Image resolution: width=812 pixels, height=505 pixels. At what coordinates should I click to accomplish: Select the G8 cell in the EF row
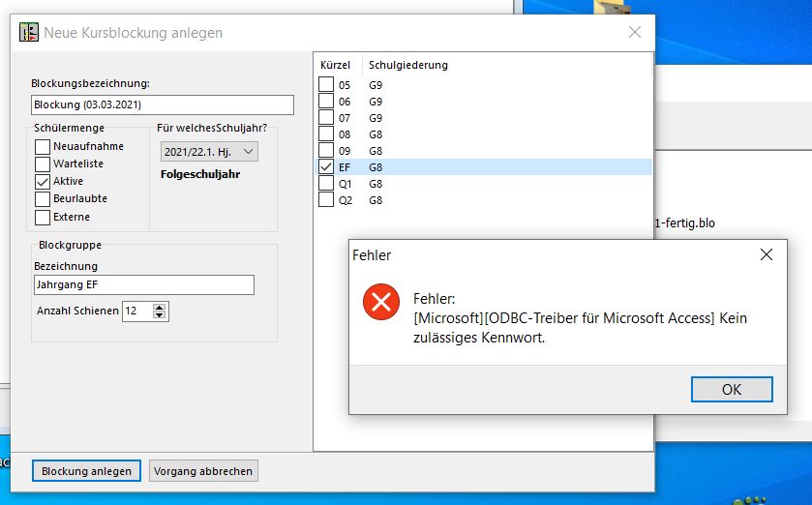376,167
